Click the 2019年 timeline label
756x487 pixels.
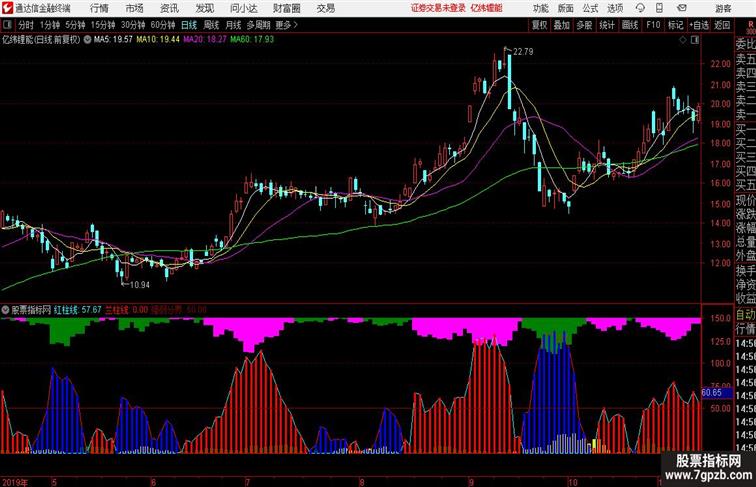click(14, 482)
